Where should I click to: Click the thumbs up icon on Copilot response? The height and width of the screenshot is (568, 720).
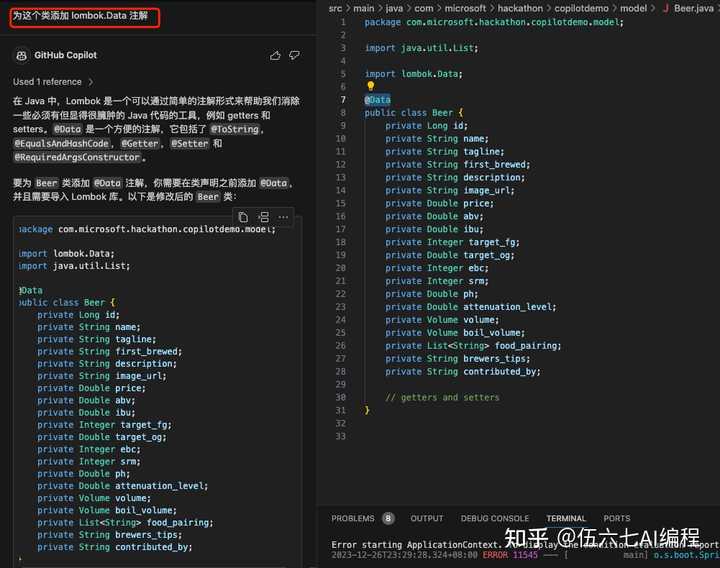click(275, 56)
